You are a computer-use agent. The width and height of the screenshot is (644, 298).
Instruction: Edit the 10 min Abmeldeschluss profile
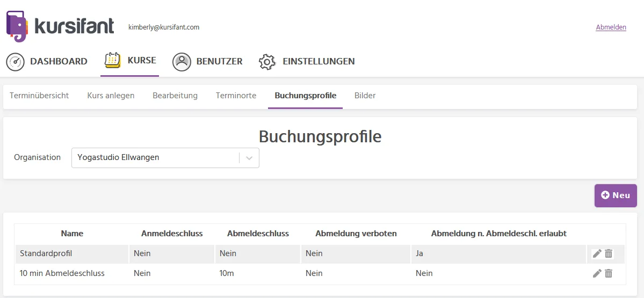597,273
